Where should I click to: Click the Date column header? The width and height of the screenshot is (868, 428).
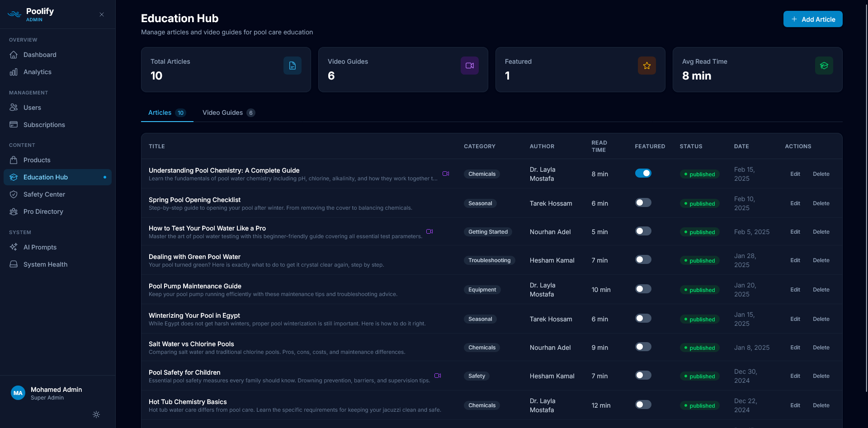[x=741, y=146]
